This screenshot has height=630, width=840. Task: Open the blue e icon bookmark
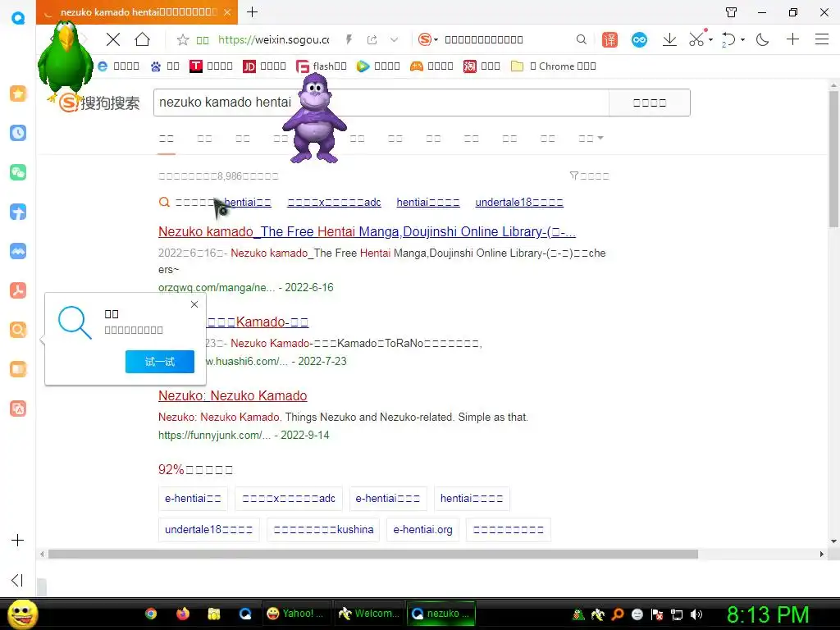pos(118,66)
